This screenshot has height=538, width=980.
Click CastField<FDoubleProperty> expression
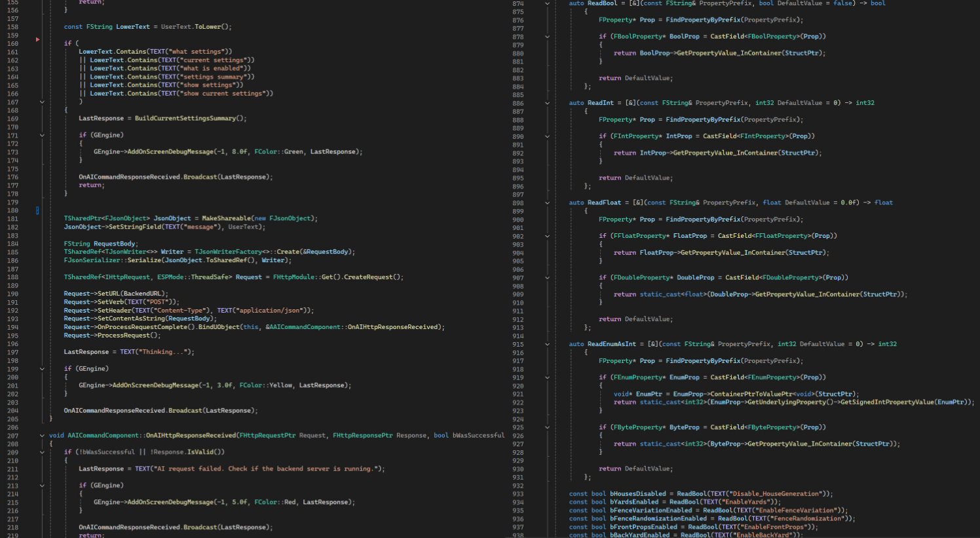pyautogui.click(x=787, y=278)
